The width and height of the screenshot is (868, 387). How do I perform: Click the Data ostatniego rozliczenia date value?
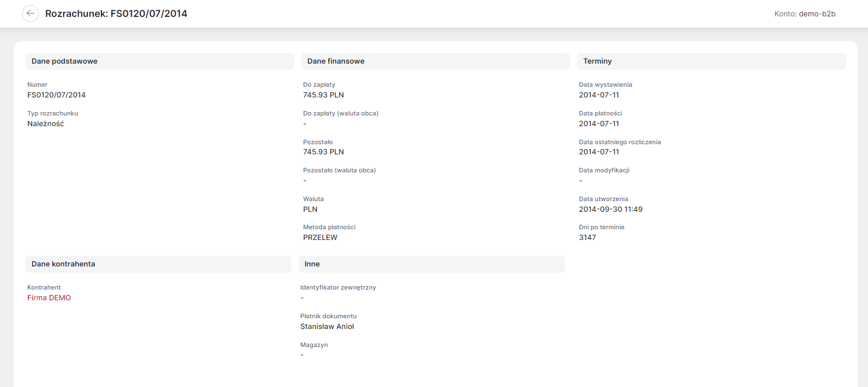[x=599, y=152]
